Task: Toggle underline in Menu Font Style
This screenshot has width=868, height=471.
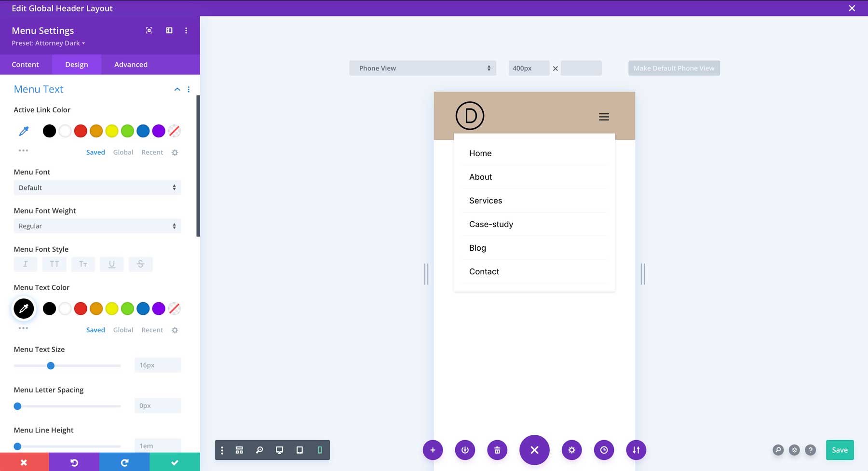Action: tap(112, 264)
